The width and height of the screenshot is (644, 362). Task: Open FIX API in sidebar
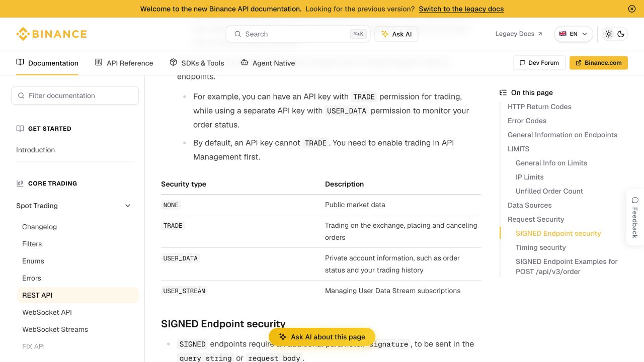point(33,346)
